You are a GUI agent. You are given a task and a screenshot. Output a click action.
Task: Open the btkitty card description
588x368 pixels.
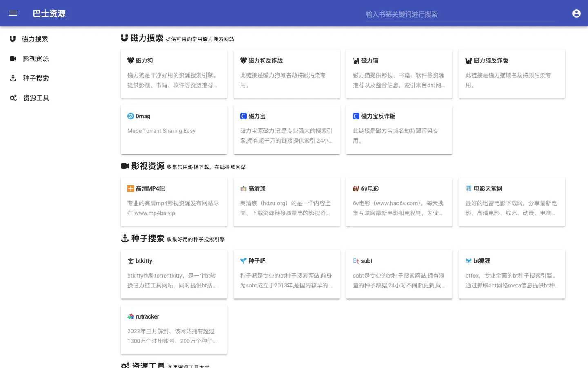tap(172, 280)
